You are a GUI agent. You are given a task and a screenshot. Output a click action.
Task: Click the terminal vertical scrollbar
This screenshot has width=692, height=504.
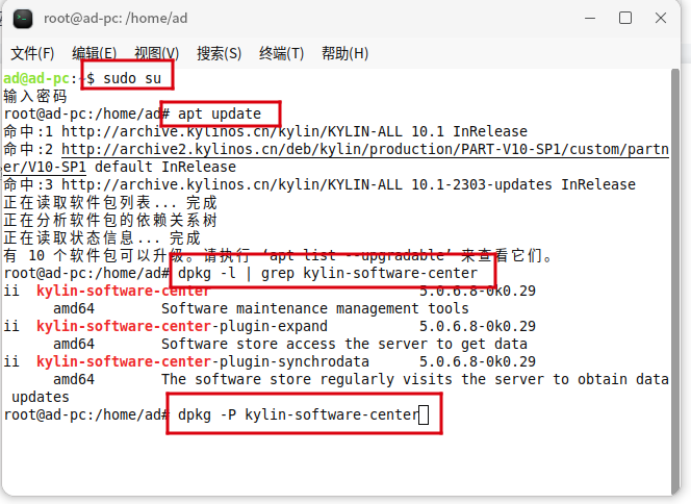(675, 282)
